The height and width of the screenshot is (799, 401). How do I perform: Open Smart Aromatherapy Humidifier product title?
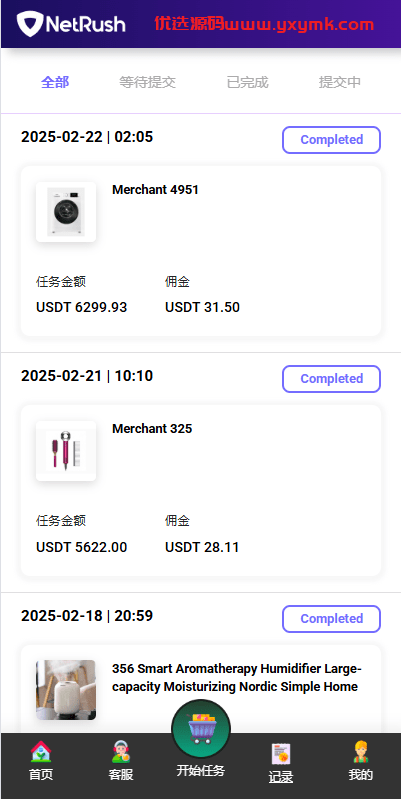(x=237, y=678)
